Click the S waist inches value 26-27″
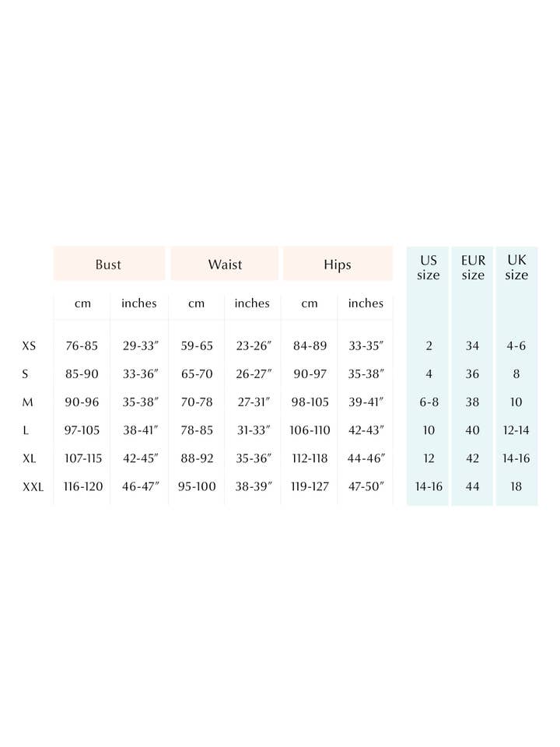The width and height of the screenshot is (560, 747). (x=254, y=374)
